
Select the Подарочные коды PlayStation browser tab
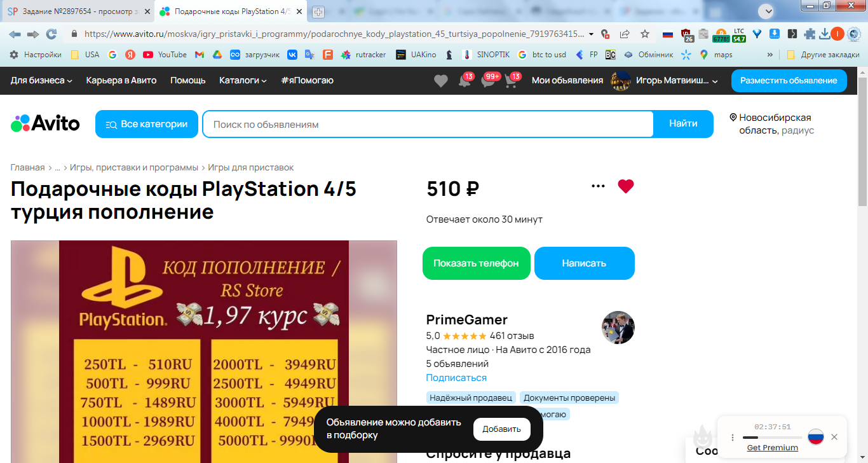click(x=230, y=11)
